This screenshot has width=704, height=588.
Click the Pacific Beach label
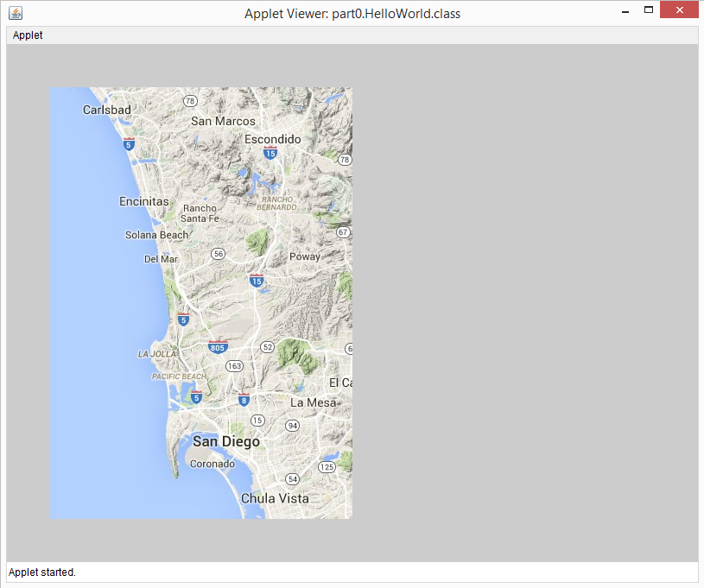pos(179,376)
